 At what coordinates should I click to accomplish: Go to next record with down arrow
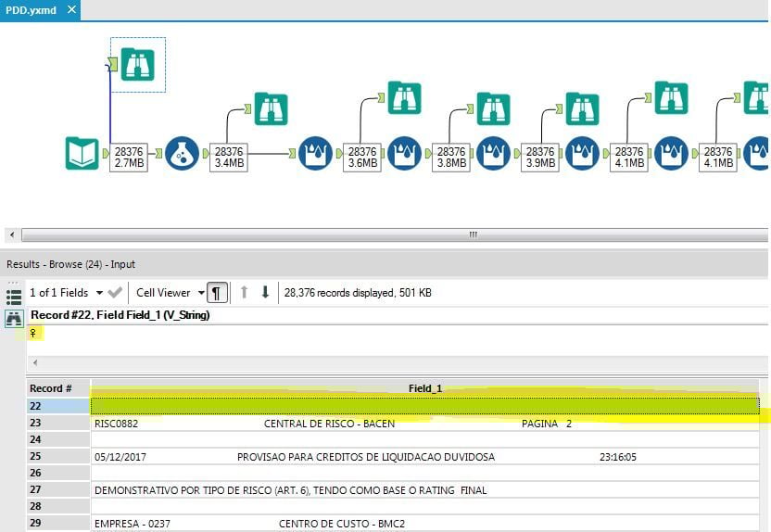265,293
